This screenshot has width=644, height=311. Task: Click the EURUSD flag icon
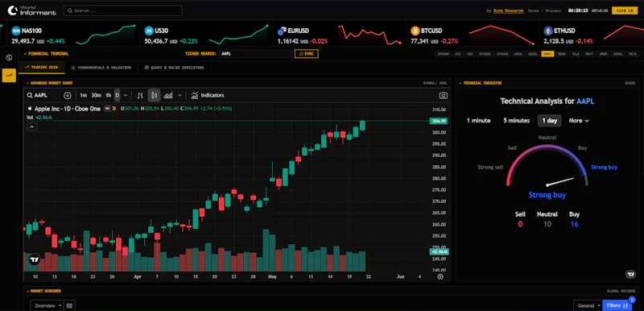click(x=282, y=31)
